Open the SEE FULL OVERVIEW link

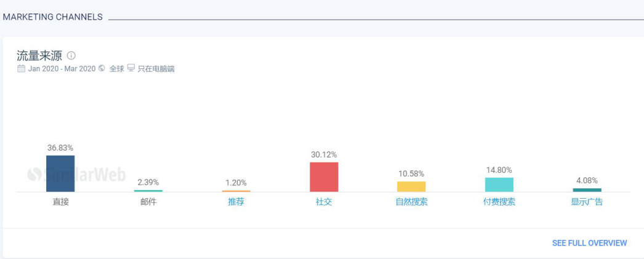tap(589, 243)
